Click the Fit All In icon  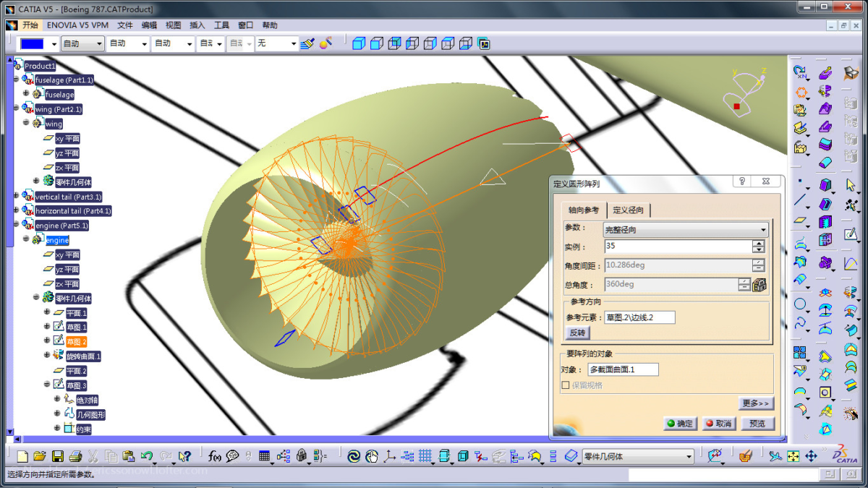(x=793, y=456)
